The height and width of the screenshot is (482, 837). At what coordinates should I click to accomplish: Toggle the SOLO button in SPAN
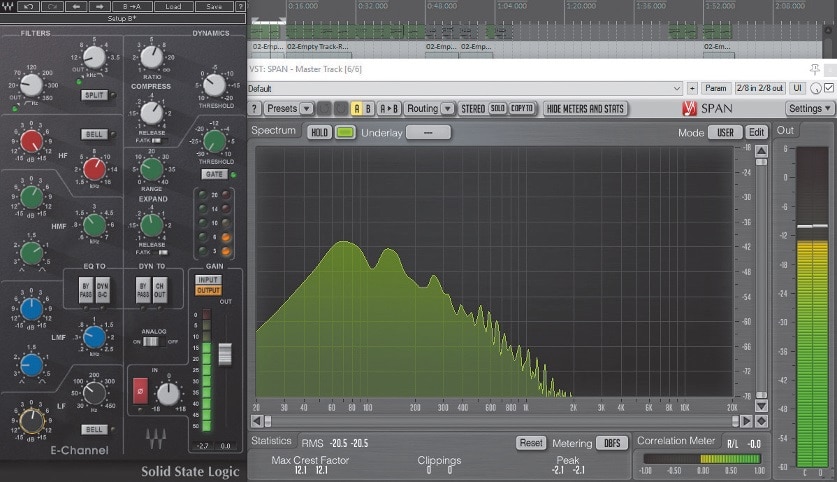pyautogui.click(x=498, y=108)
